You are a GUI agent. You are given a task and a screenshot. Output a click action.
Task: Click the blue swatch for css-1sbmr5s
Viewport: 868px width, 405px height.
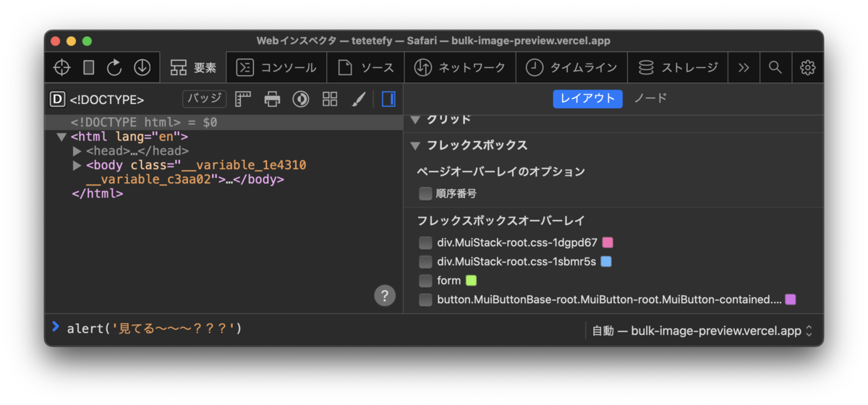pyautogui.click(x=606, y=261)
